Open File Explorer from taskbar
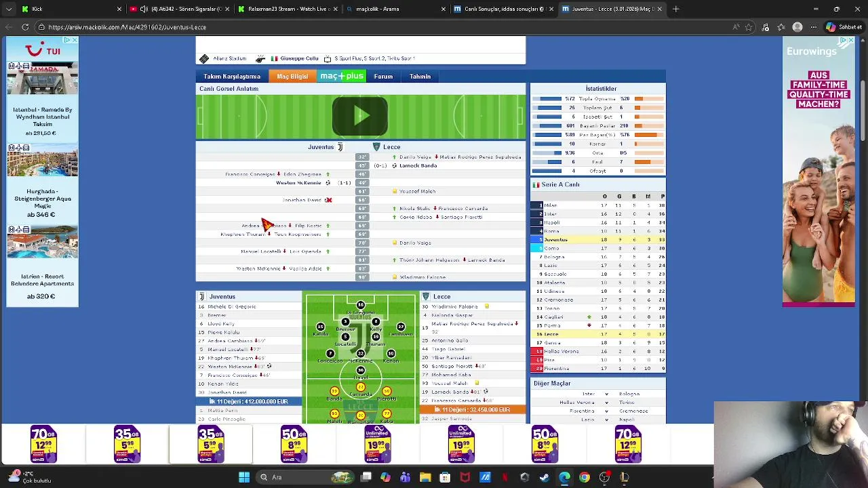The image size is (868, 488). [425, 477]
